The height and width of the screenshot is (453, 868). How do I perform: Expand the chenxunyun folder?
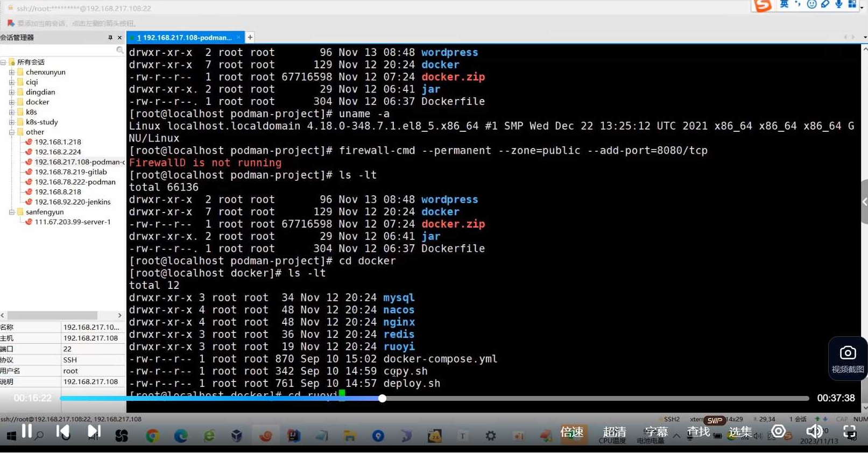11,72
